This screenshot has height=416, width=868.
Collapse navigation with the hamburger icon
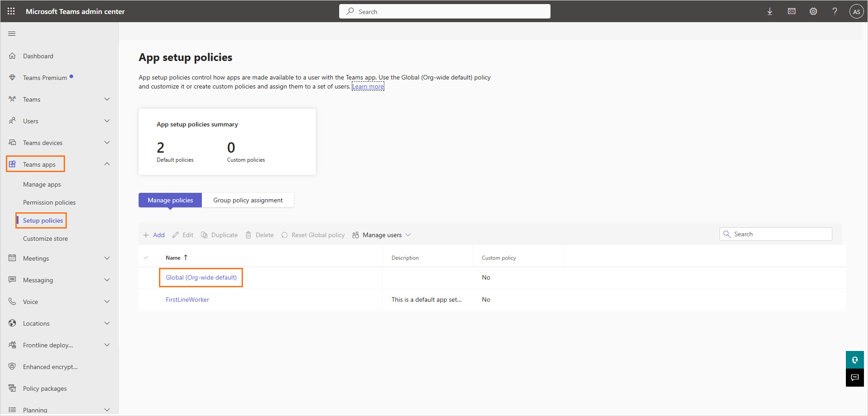[x=12, y=34]
